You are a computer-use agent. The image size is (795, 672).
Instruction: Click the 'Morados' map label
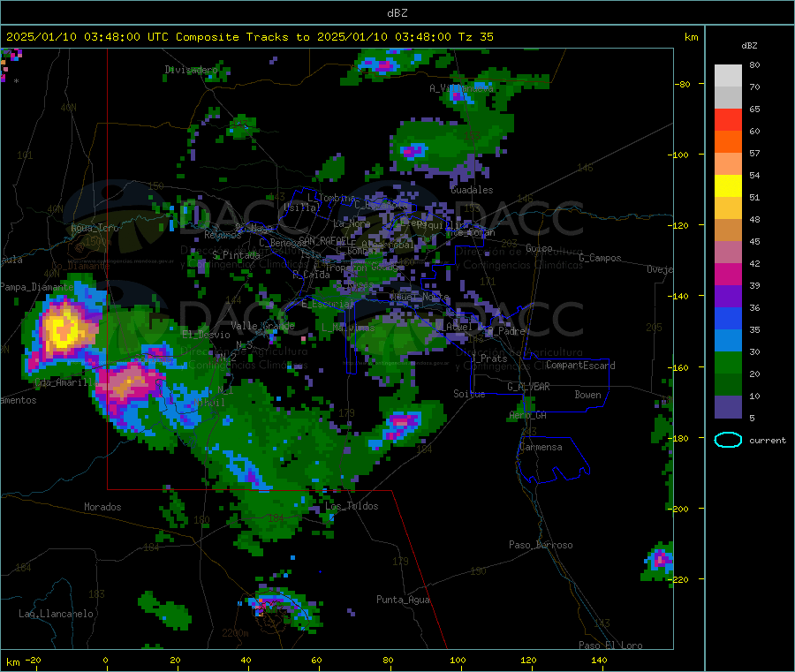102,507
